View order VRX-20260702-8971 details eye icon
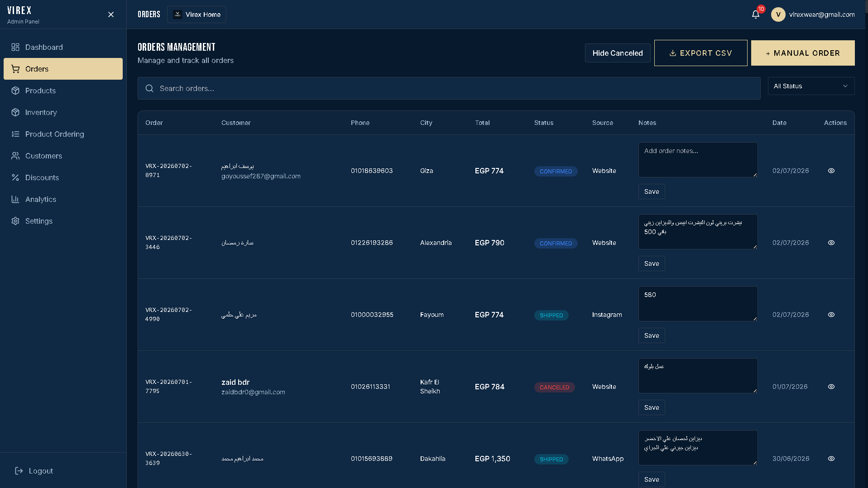The image size is (868, 488). point(831,171)
